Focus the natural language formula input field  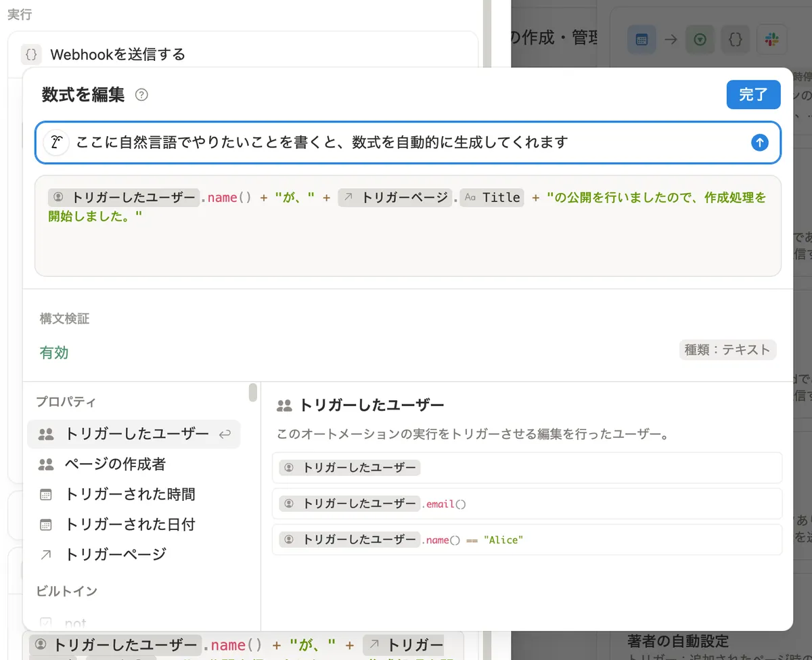tap(406, 142)
